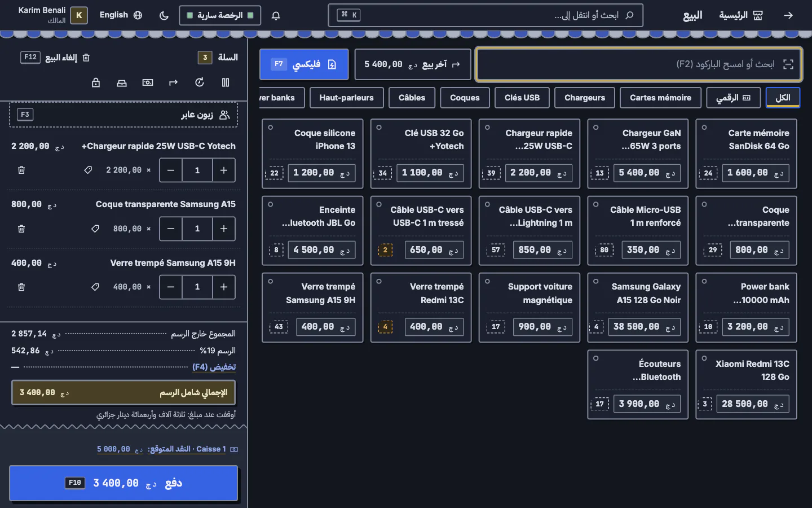812x508 pixels.
Task: Cancel the sale with إلغاء البيع
Action: (55, 58)
